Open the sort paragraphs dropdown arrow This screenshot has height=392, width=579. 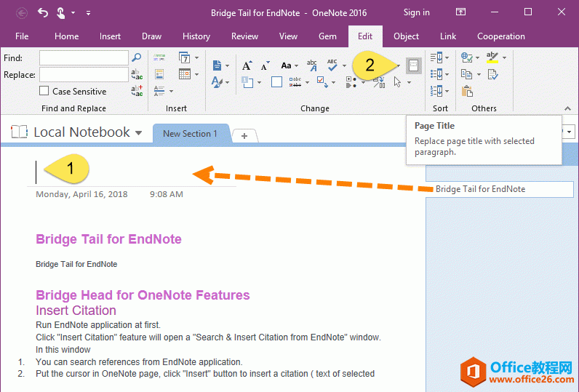447,57
